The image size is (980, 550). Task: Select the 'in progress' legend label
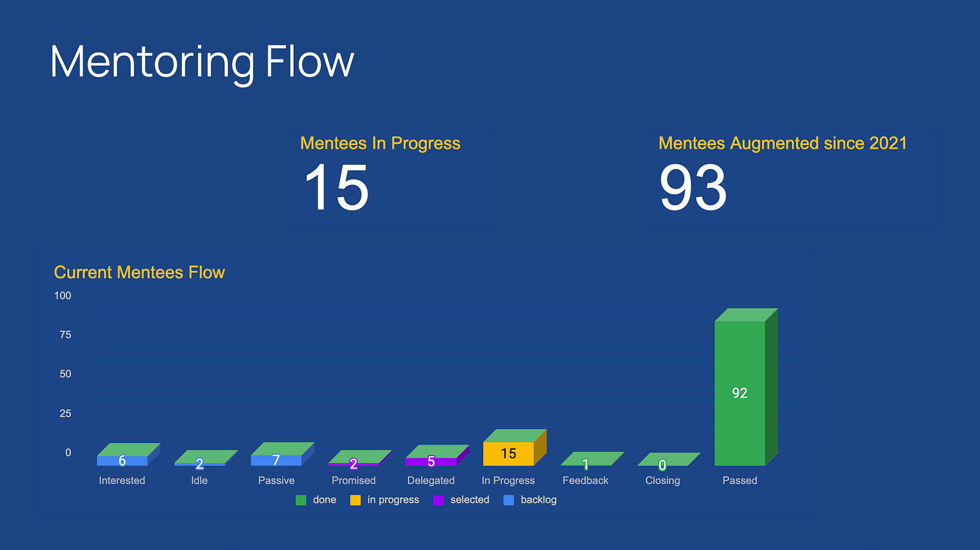pyautogui.click(x=393, y=500)
